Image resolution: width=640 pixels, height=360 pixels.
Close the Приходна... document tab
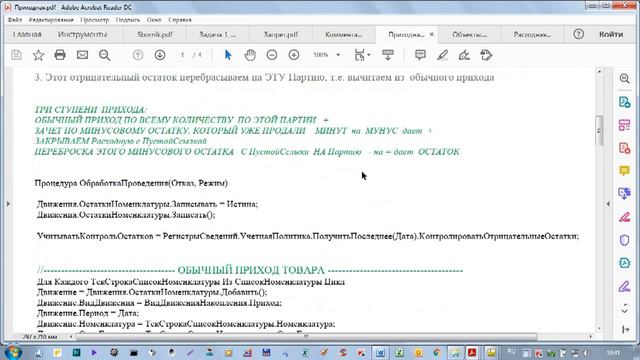click(x=432, y=34)
